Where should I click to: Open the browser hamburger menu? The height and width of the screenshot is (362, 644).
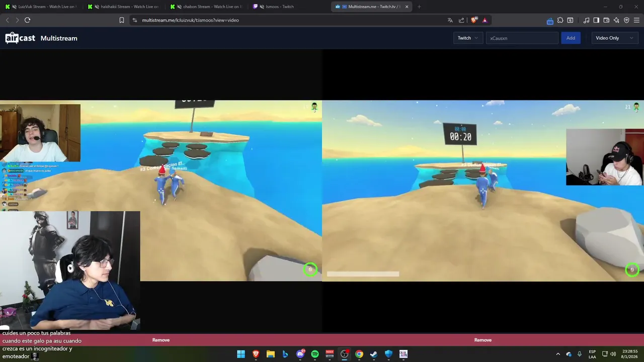[x=636, y=20]
